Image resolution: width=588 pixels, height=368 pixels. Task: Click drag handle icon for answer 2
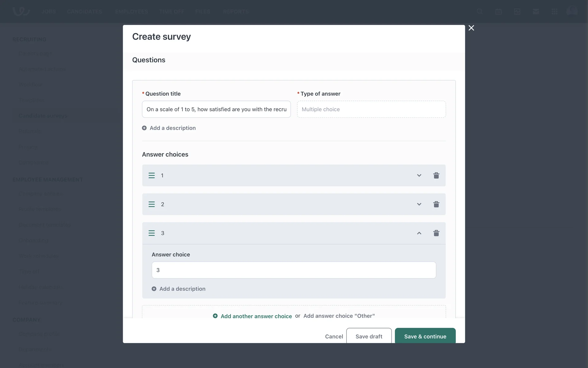click(x=152, y=204)
